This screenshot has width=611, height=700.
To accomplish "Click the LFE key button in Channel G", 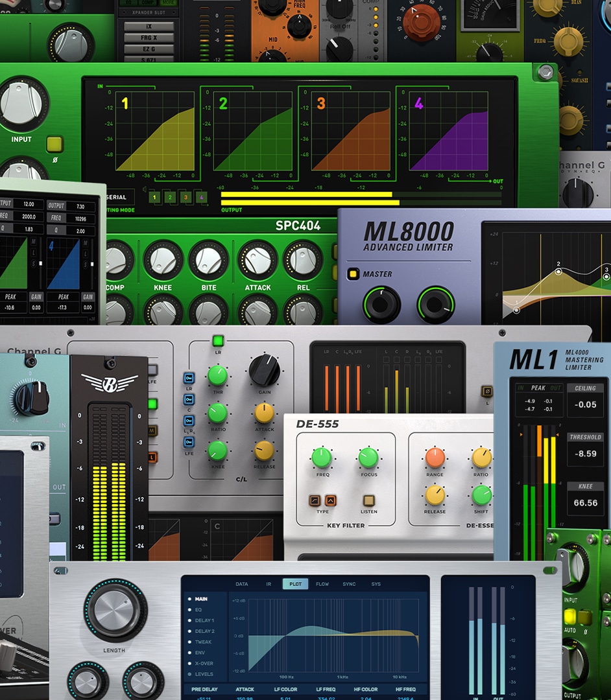I will [x=189, y=442].
